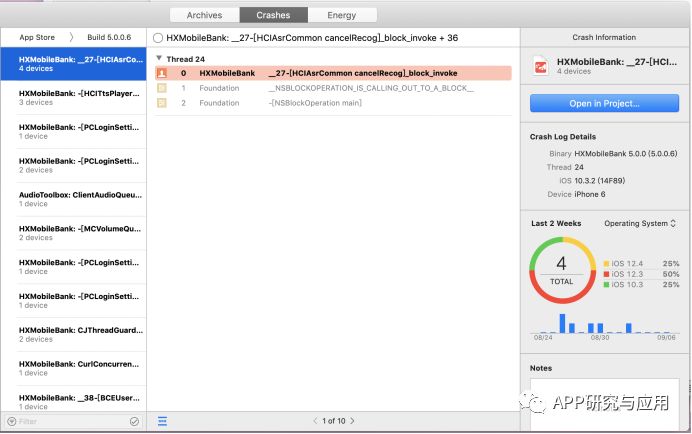Collapse the Thread 24 disclosure triangle
Viewport: 692px width, 434px height.
point(159,58)
